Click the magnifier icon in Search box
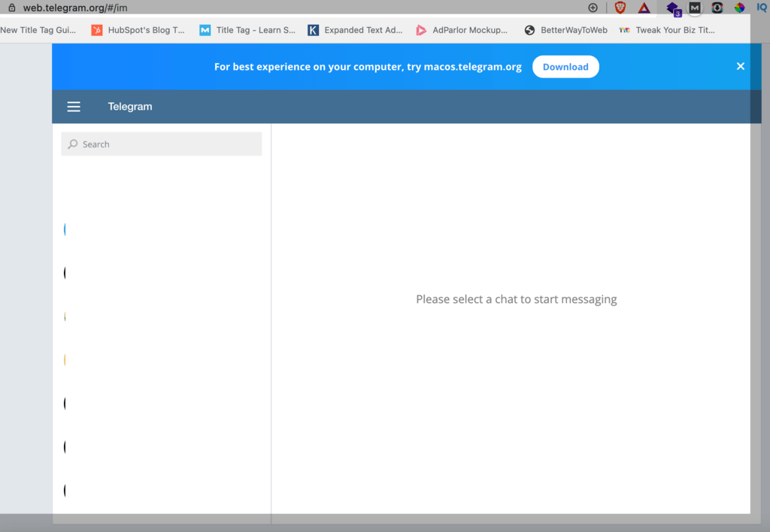This screenshot has height=532, width=770. pos(73,144)
